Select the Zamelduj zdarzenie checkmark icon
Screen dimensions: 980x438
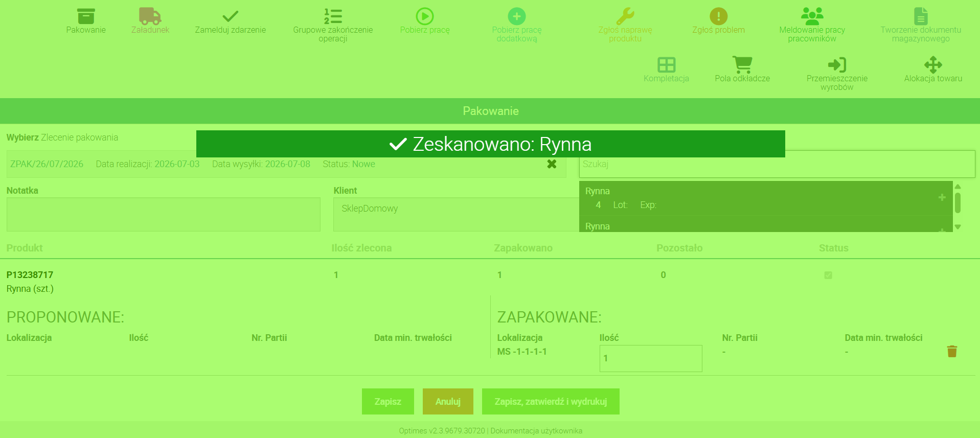(231, 16)
